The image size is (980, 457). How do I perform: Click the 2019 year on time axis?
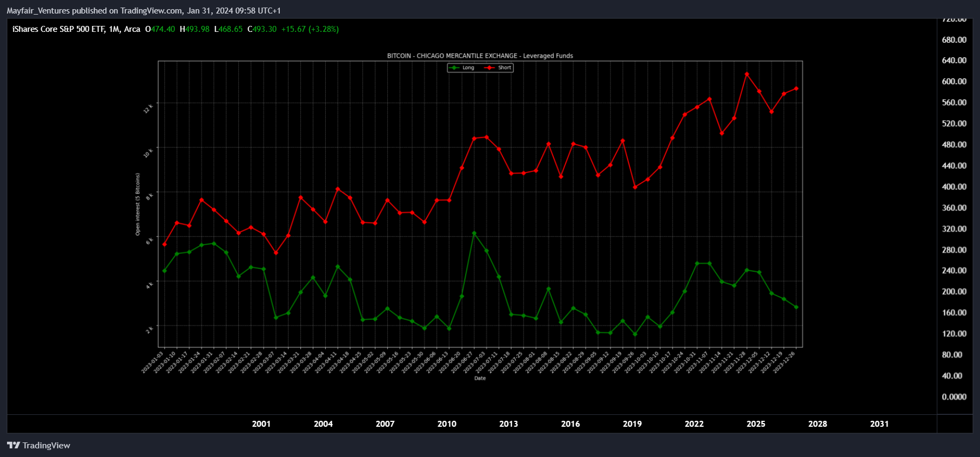(x=632, y=424)
